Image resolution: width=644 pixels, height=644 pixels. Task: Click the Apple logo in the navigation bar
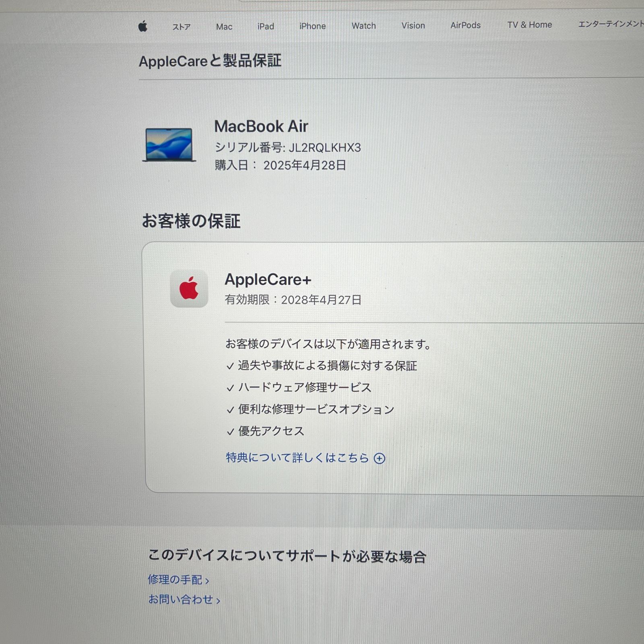point(142,27)
